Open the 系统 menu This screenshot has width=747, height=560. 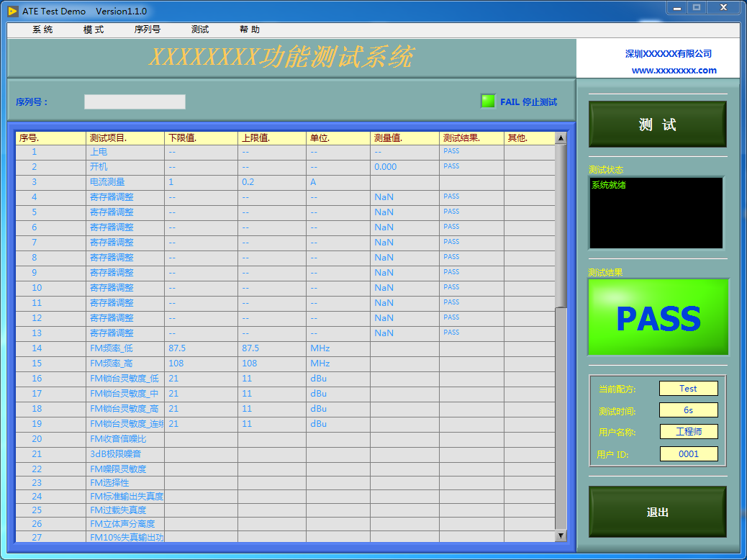tap(40, 30)
